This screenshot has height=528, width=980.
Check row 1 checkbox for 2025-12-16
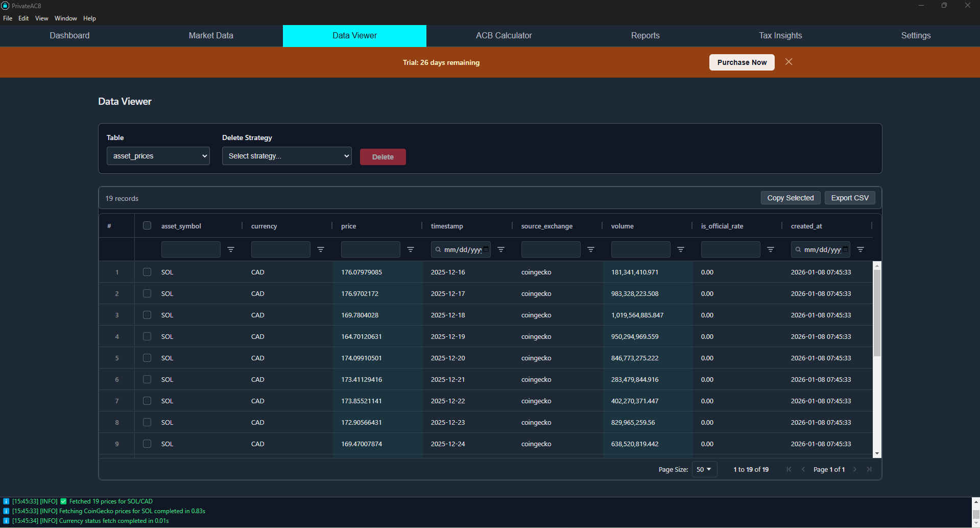[147, 272]
